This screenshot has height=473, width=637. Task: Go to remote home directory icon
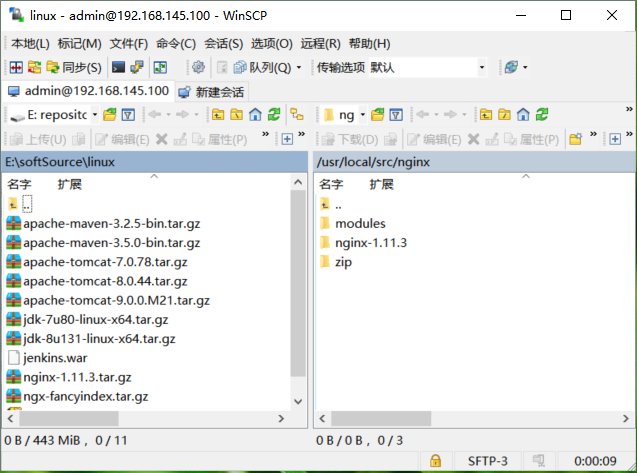[523, 115]
